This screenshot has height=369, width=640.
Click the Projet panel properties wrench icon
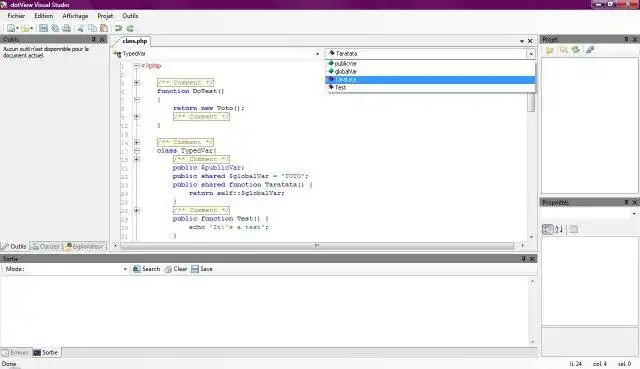tap(590, 50)
